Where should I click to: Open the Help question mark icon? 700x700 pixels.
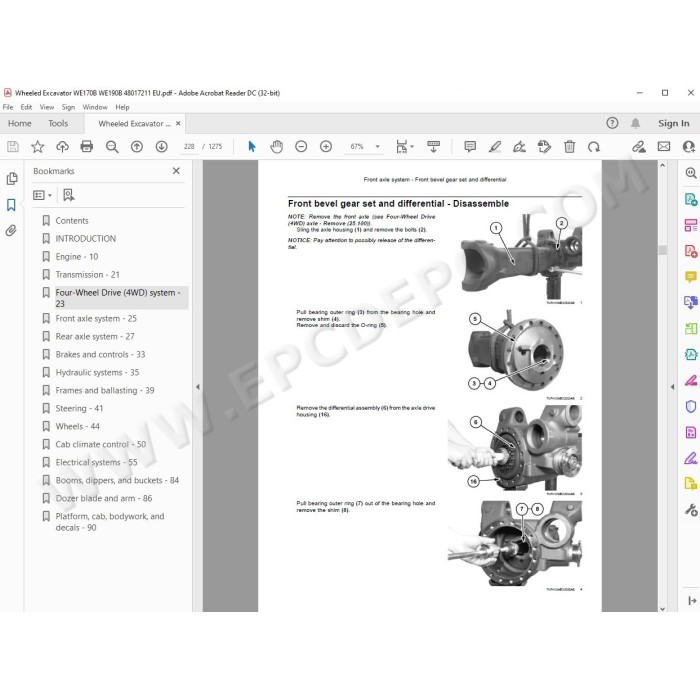(x=612, y=123)
